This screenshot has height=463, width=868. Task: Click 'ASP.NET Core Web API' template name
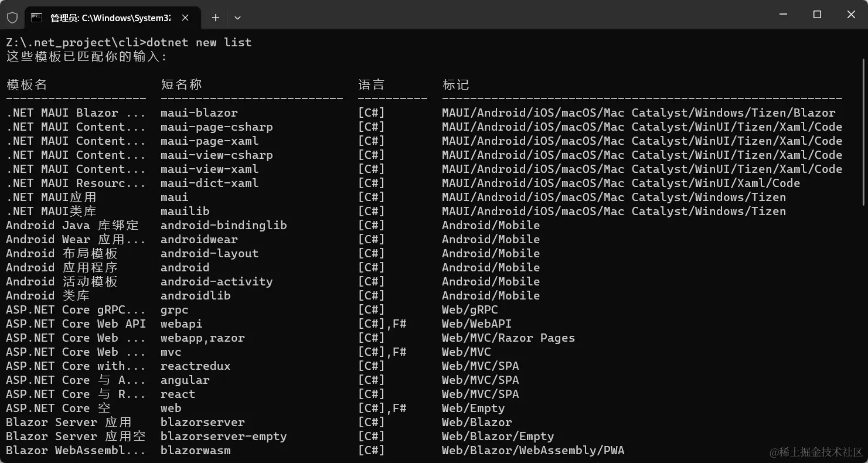[76, 324]
